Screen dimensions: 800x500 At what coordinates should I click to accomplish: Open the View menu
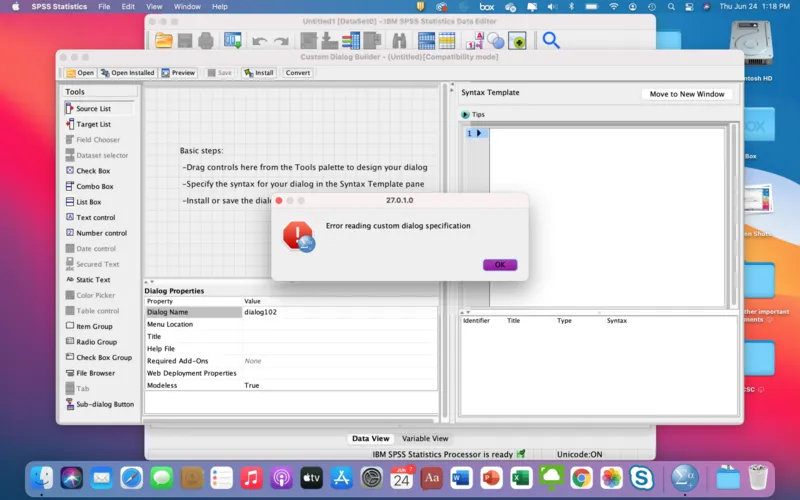click(154, 7)
